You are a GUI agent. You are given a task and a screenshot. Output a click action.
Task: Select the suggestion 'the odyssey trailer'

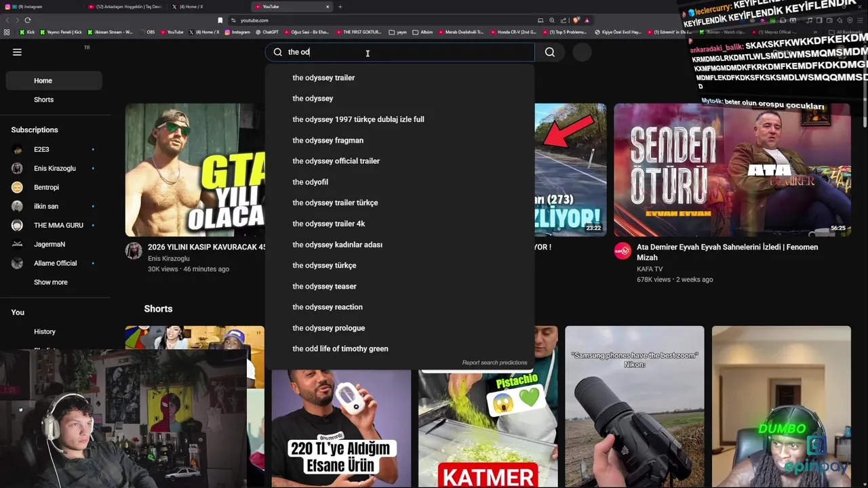[400, 78]
